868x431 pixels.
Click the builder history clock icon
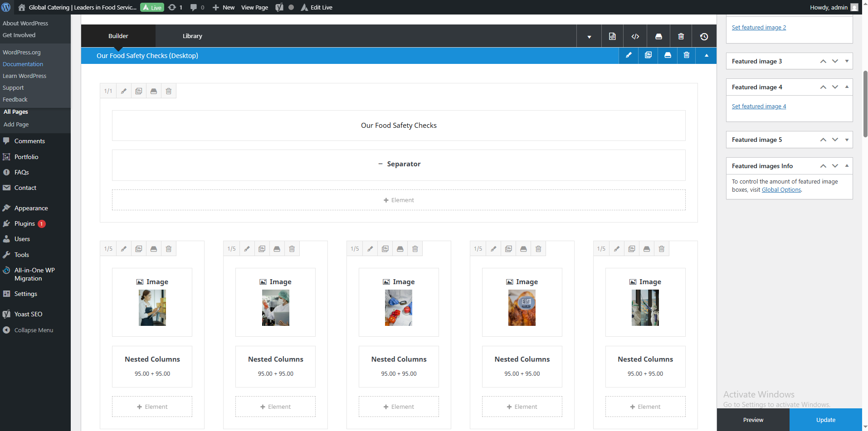coord(704,36)
